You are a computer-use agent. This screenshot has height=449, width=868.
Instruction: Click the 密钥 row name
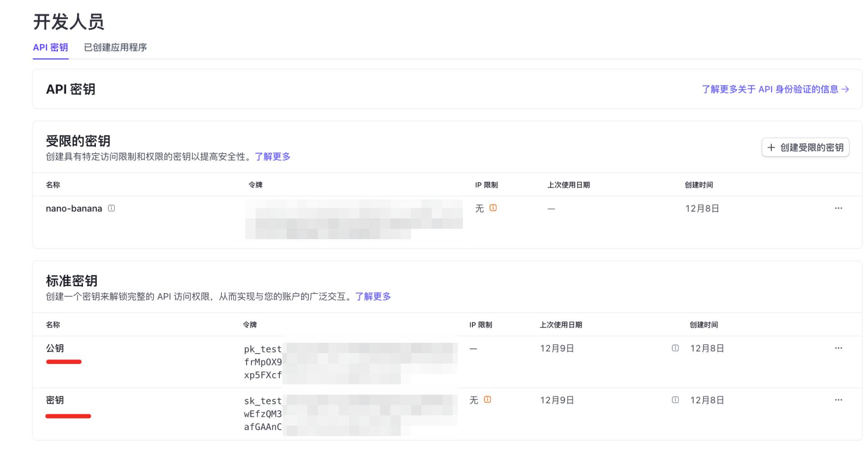55,400
